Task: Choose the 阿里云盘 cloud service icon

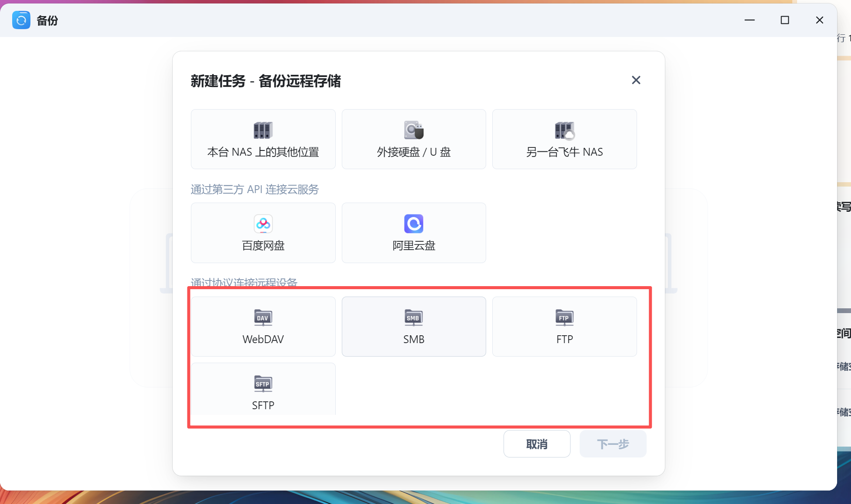Action: [x=414, y=224]
